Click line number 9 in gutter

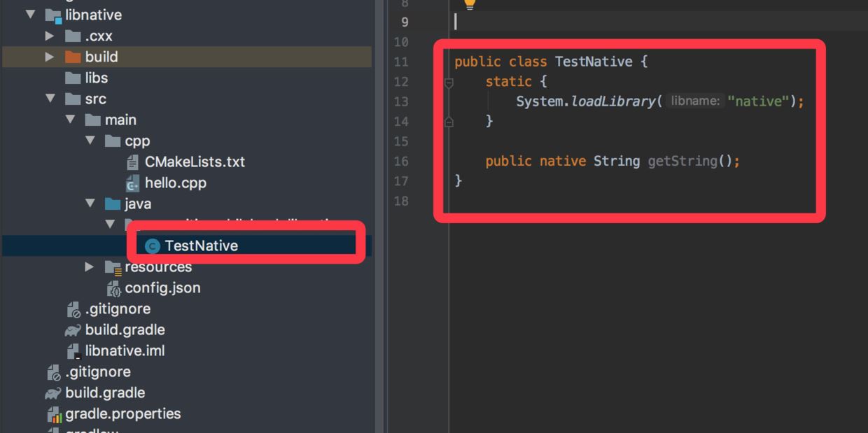pyautogui.click(x=405, y=22)
